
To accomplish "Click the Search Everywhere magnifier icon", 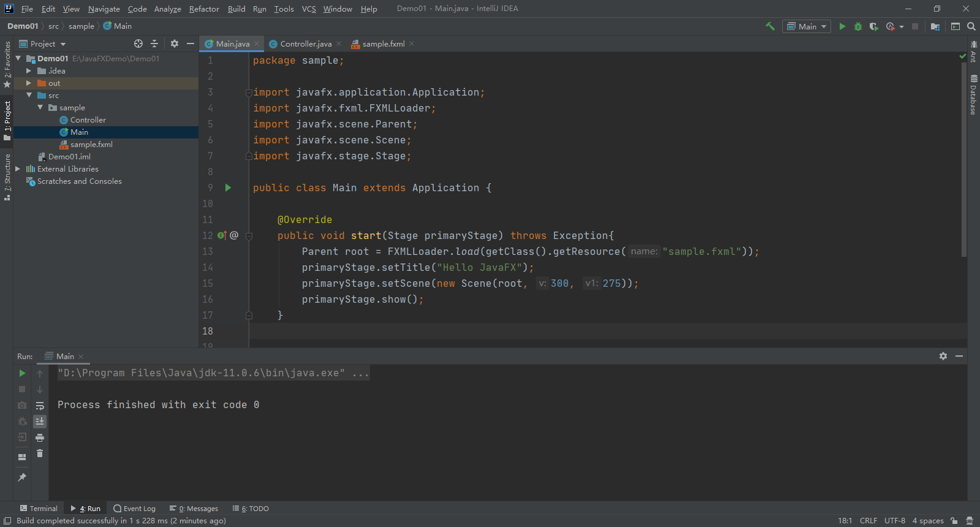I will 971,26.
